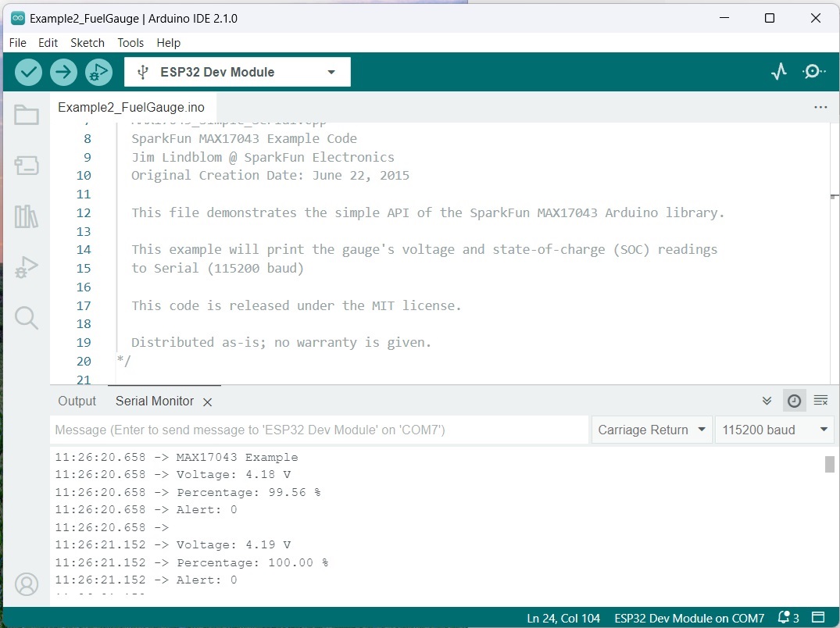Click the 'Distributed as-is' comment line

click(x=281, y=343)
